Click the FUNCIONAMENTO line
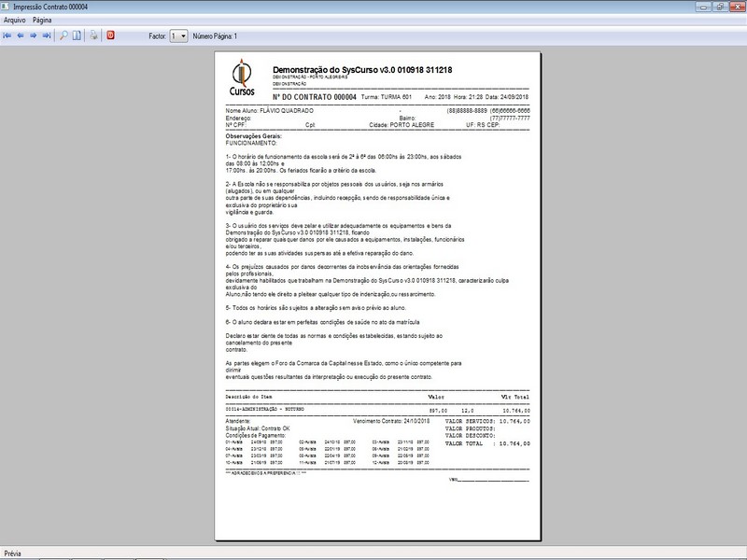 click(251, 143)
